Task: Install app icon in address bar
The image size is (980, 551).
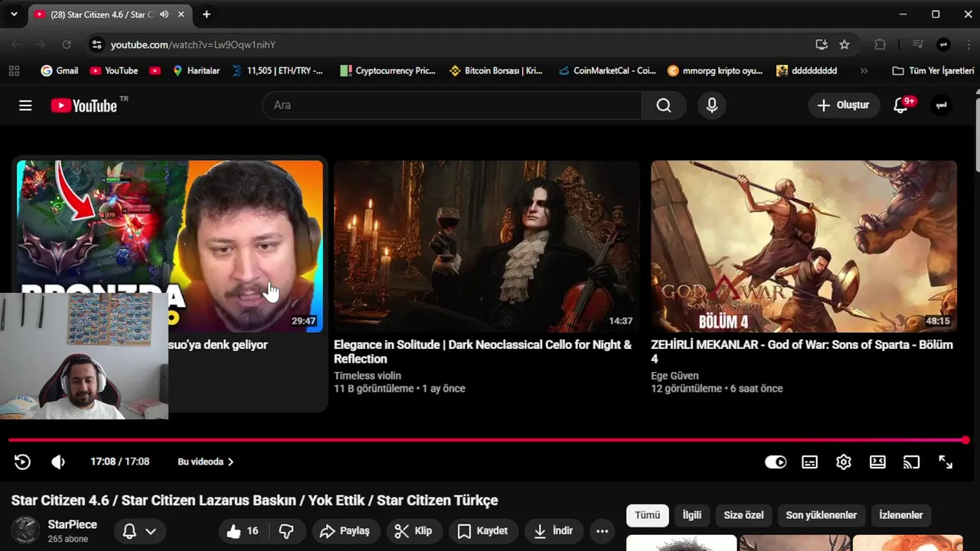Action: pyautogui.click(x=822, y=44)
